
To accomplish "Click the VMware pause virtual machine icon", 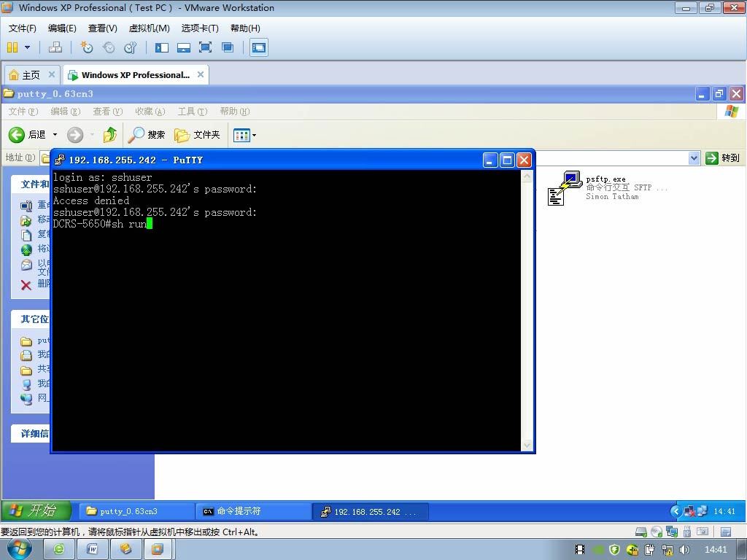I will tap(12, 47).
